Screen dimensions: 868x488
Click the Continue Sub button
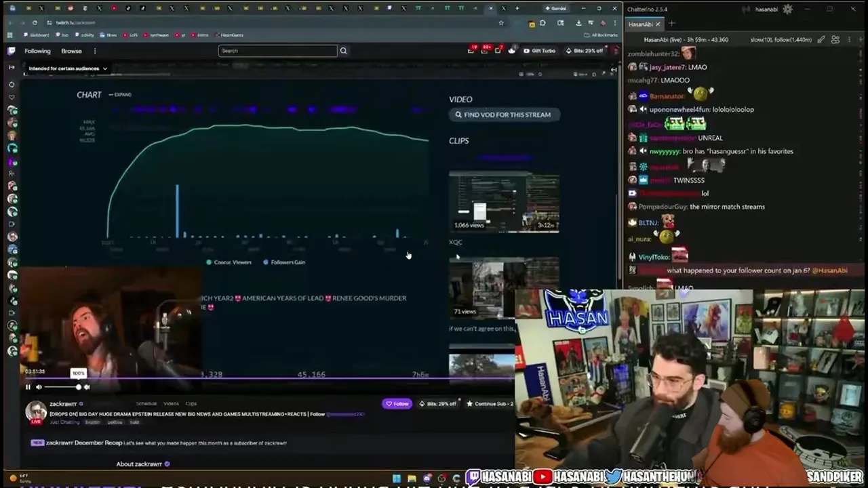pyautogui.click(x=489, y=403)
